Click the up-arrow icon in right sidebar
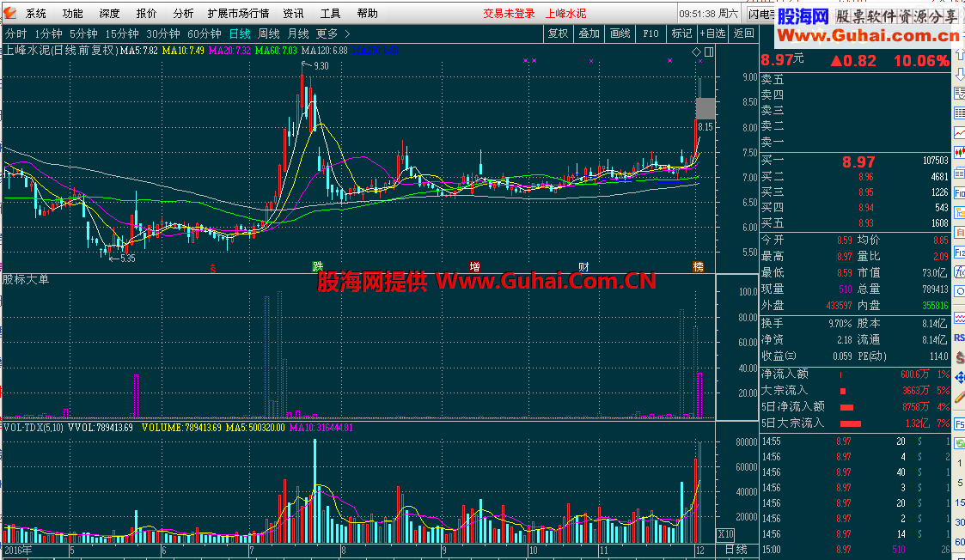 [x=960, y=55]
